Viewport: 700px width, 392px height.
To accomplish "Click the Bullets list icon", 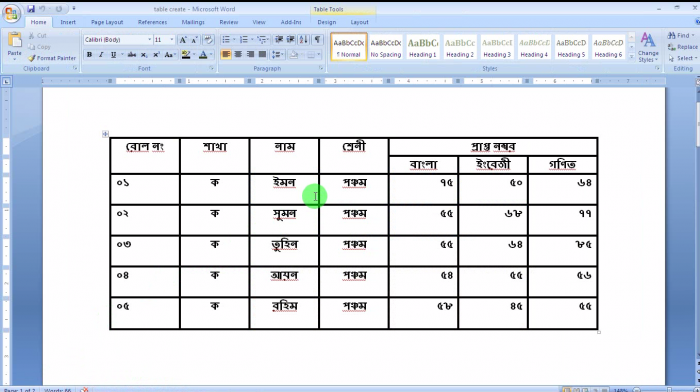I will (x=226, y=40).
